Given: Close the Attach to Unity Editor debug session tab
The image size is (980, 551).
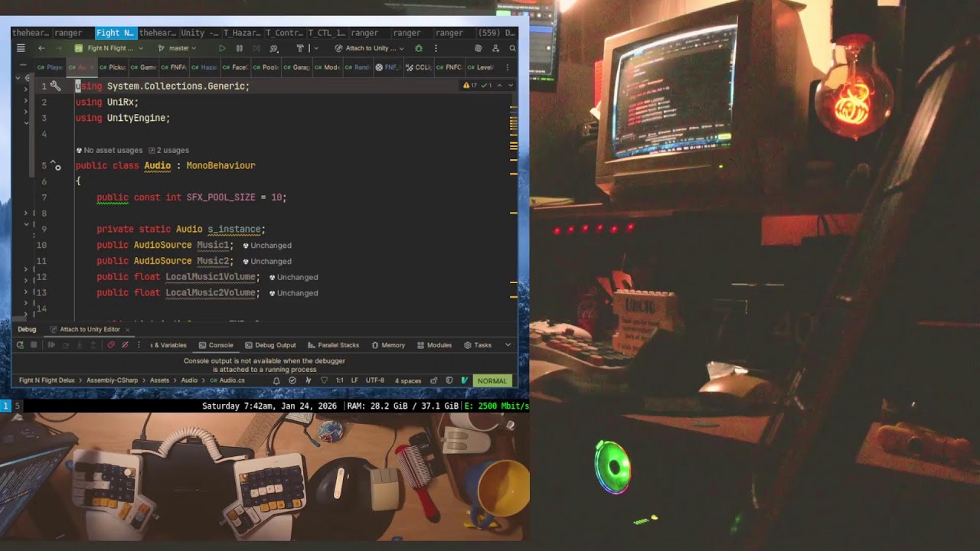Looking at the screenshot, I should point(128,330).
